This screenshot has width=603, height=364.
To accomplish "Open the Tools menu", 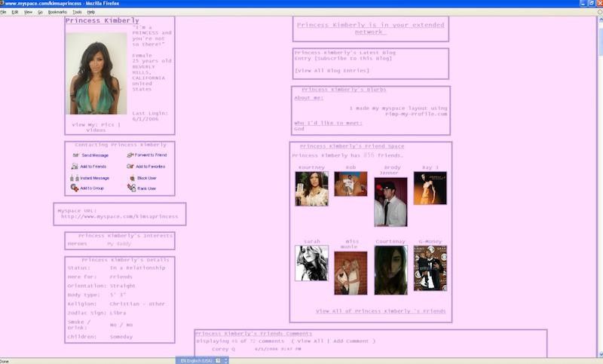I will pos(77,12).
